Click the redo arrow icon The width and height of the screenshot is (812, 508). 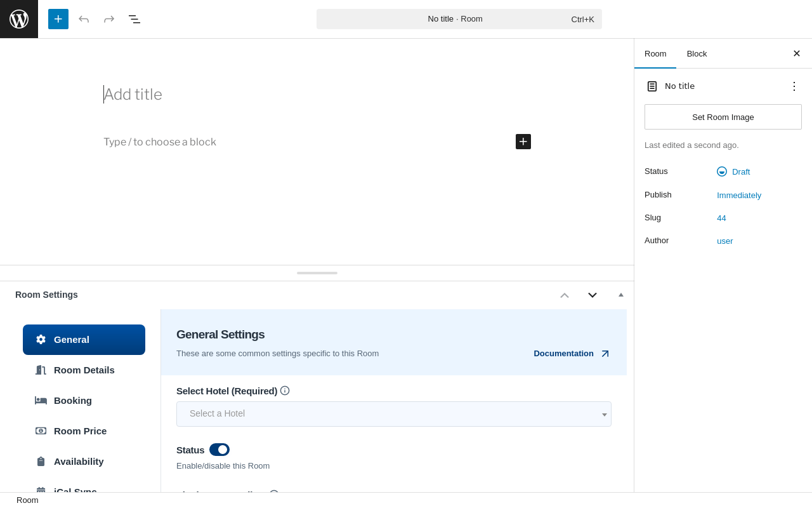tap(109, 19)
